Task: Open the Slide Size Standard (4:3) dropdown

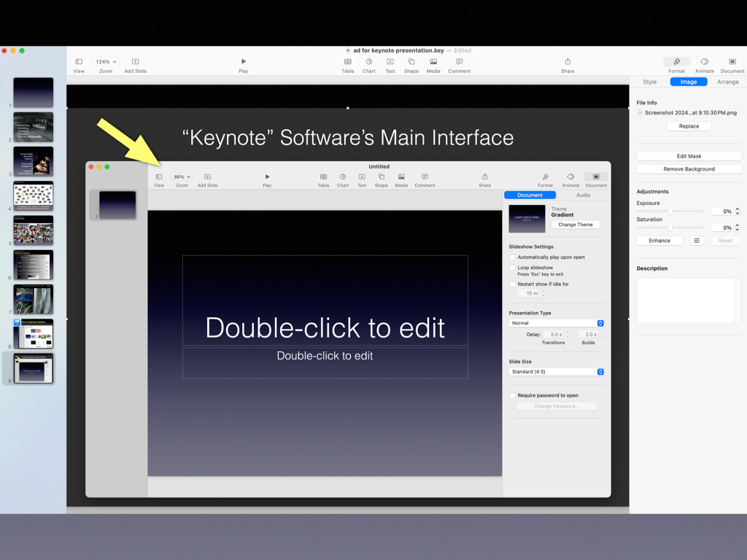Action: pyautogui.click(x=557, y=372)
